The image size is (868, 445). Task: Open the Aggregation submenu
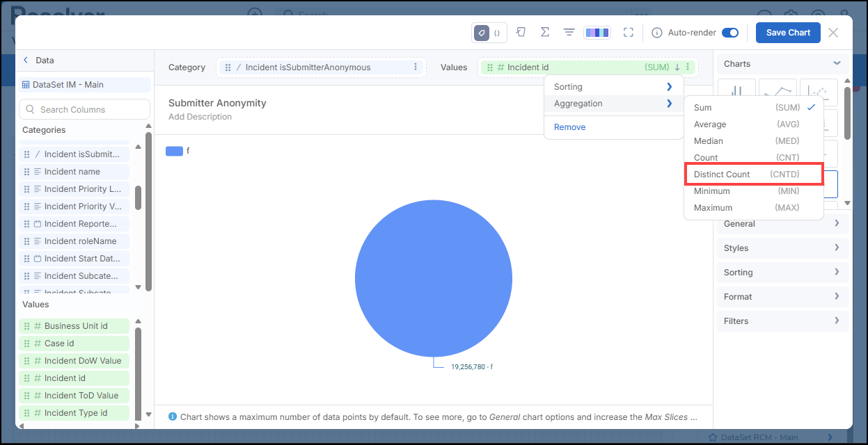point(613,104)
